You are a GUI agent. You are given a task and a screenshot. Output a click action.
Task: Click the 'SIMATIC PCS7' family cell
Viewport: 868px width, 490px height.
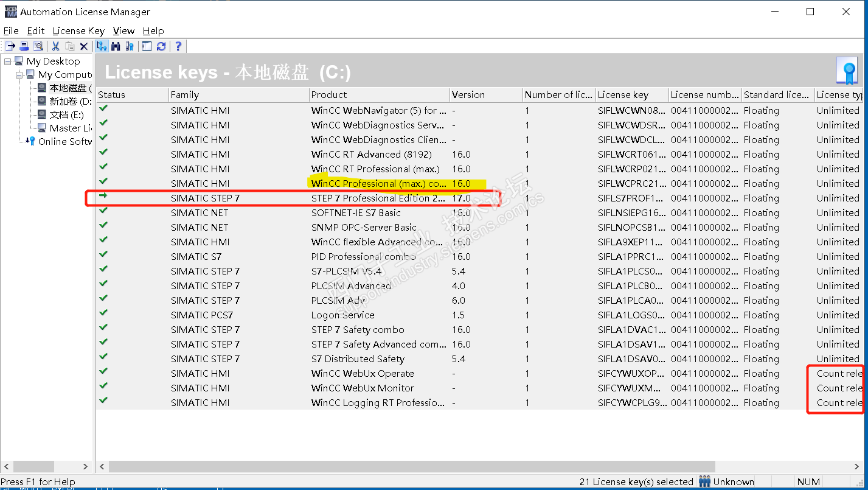pos(202,315)
